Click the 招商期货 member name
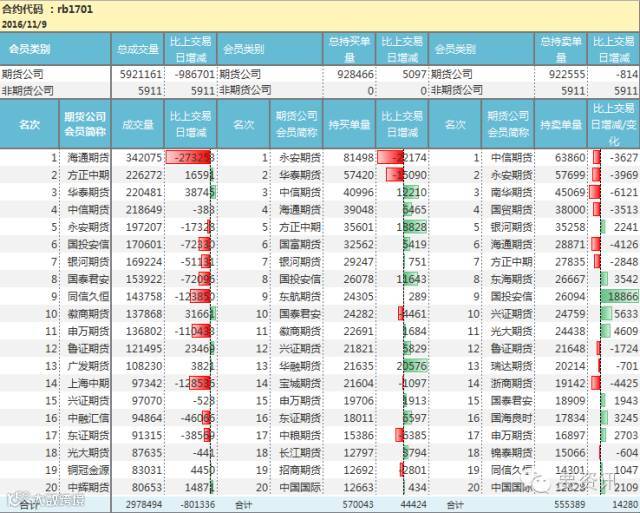Viewport: 640px width, 513px height. [300, 470]
